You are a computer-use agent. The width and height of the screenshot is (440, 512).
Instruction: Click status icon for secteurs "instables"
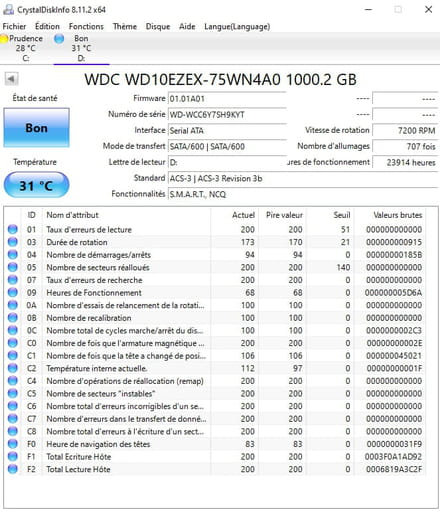[x=12, y=393]
